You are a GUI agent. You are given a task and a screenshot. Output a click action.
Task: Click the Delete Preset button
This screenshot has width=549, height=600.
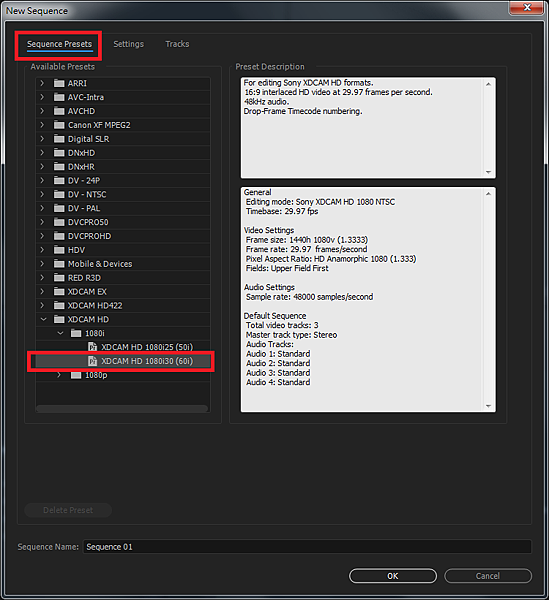[68, 510]
